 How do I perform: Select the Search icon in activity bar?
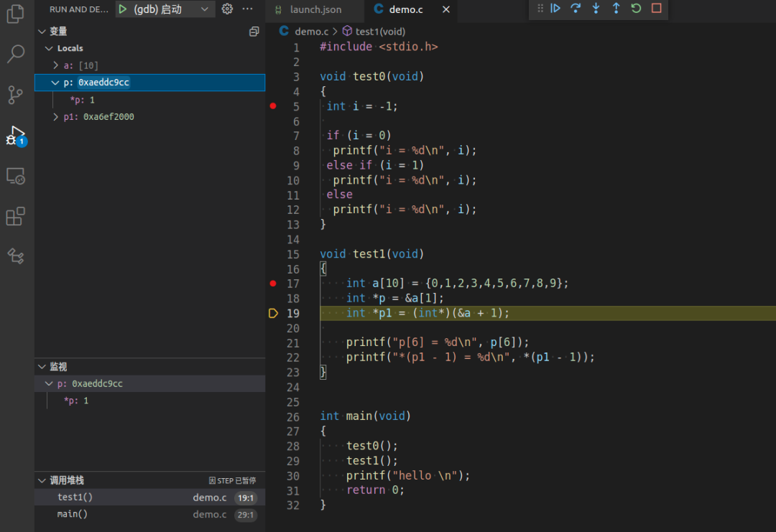15,53
